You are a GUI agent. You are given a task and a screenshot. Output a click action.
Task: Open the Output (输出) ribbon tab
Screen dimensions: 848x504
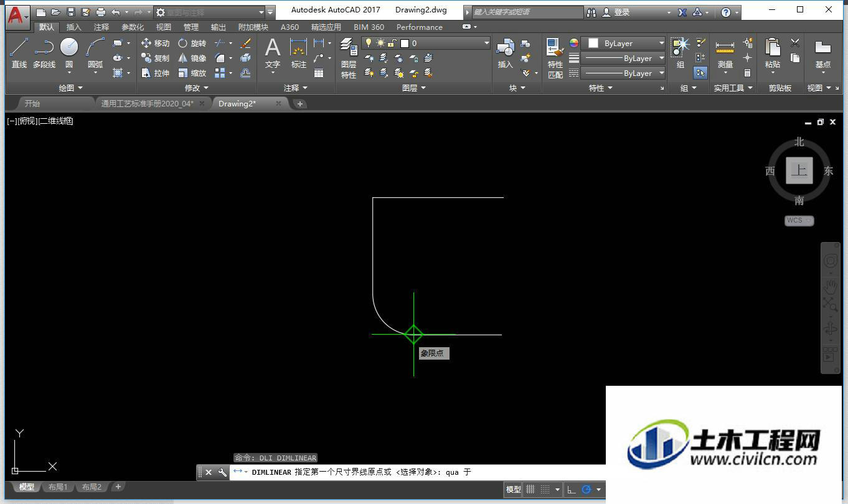(219, 27)
